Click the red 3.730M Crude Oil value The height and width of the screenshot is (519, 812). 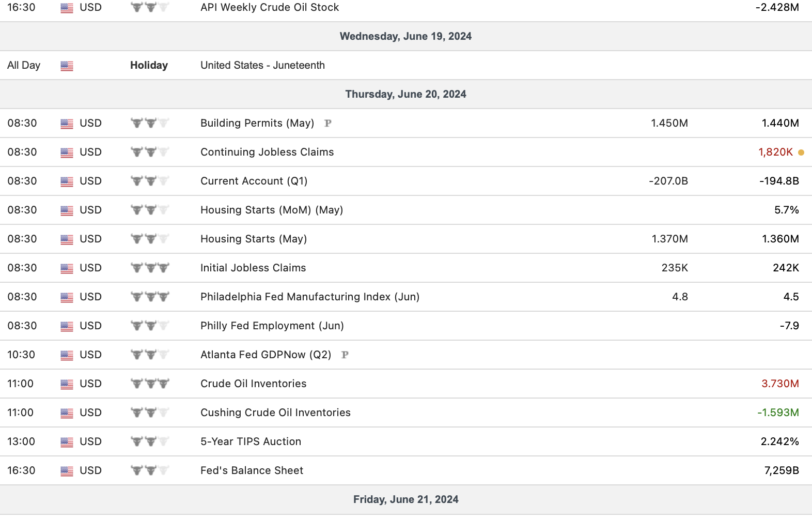[780, 384]
